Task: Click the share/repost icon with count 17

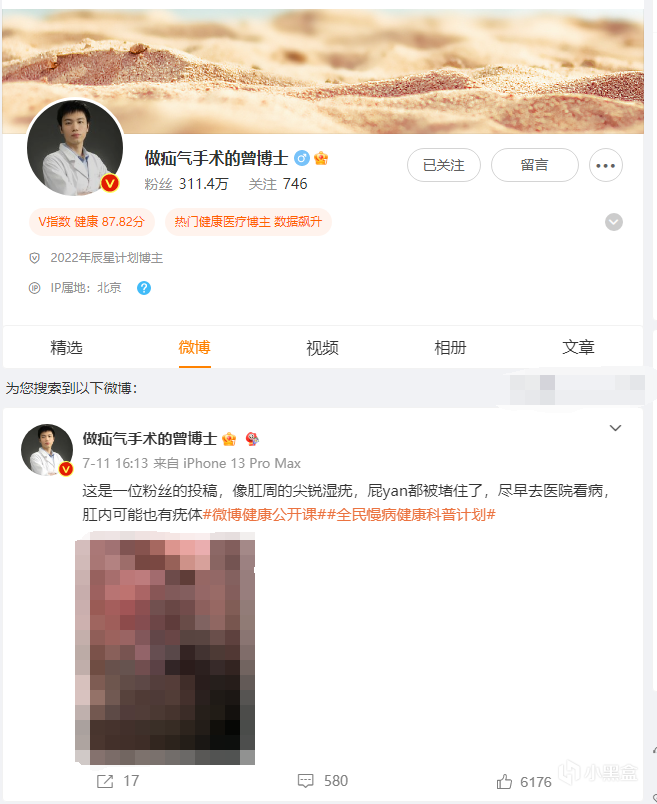Action: 105,781
